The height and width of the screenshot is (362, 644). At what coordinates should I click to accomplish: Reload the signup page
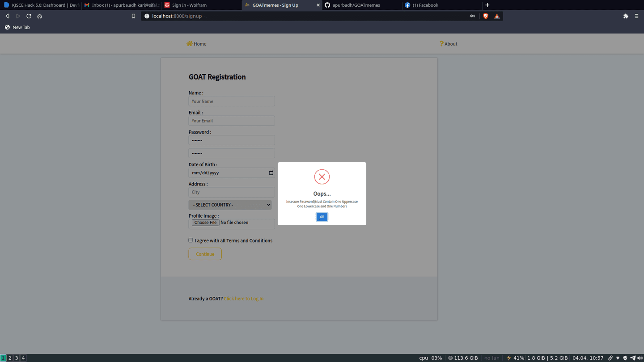click(29, 16)
